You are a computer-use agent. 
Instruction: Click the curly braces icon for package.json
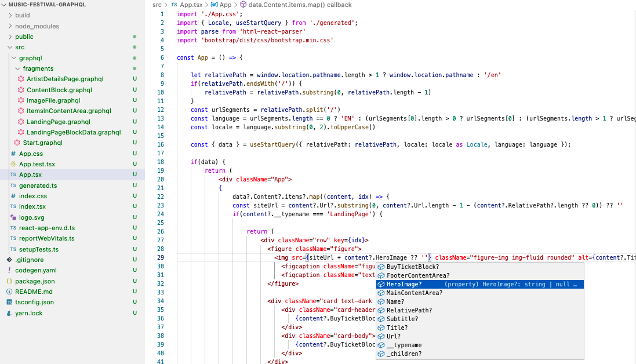[9, 281]
